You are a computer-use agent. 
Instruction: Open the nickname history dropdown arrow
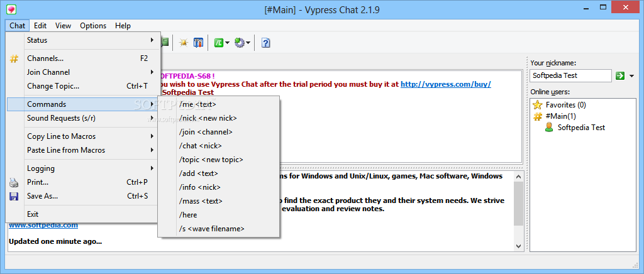pyautogui.click(x=631, y=76)
